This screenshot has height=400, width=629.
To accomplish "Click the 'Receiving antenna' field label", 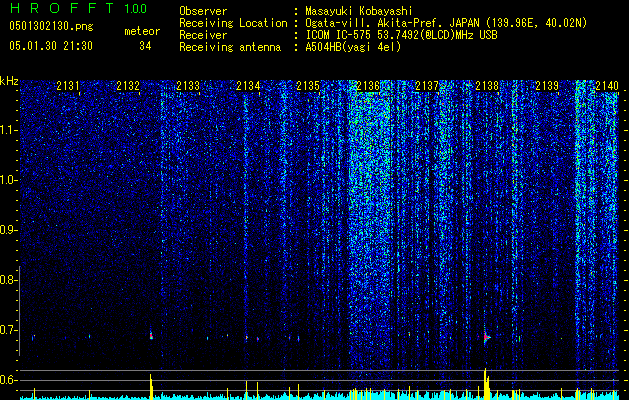I will (230, 47).
